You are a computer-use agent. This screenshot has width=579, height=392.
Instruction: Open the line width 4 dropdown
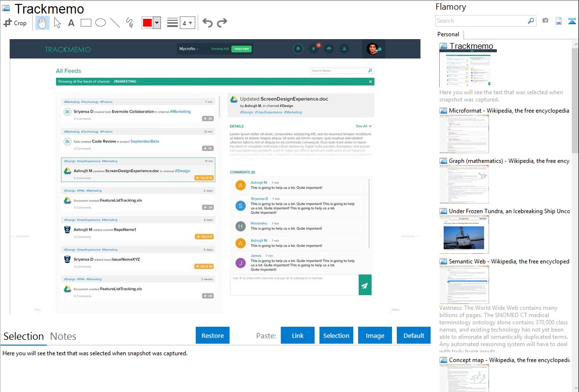pos(187,23)
